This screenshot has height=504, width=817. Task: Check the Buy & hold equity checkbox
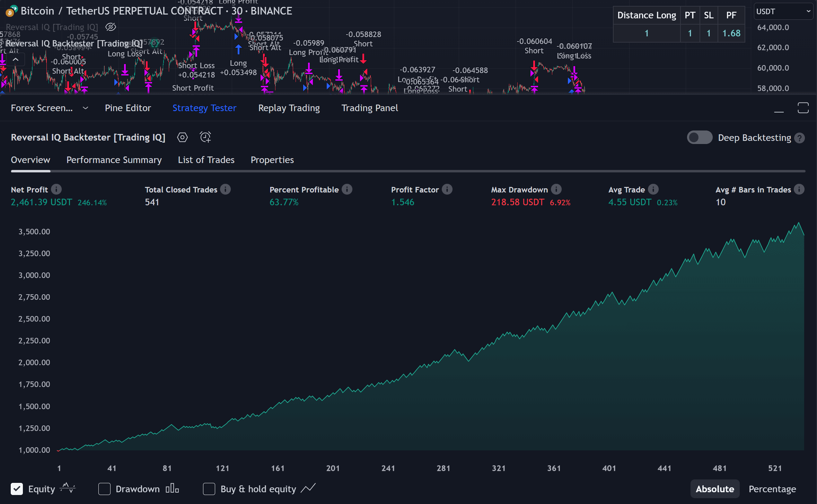point(209,489)
